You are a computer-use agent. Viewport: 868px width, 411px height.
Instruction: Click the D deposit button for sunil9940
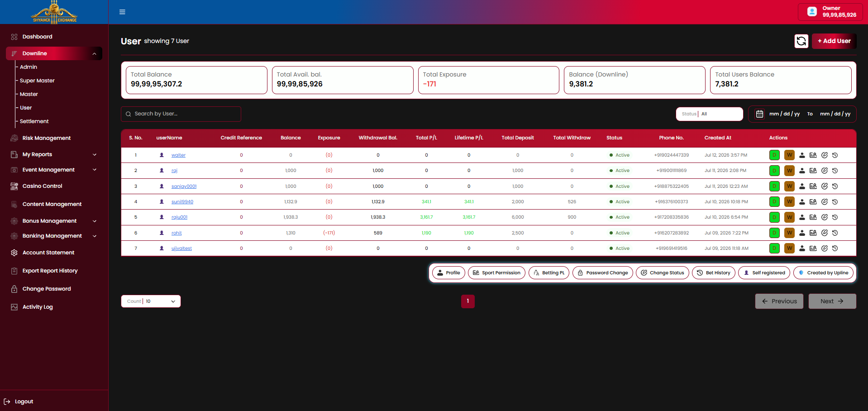click(774, 201)
